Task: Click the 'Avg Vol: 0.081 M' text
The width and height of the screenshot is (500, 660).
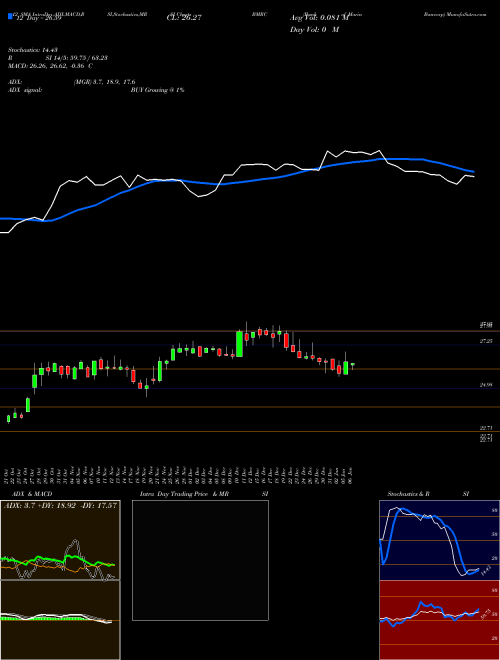Action: click(319, 18)
